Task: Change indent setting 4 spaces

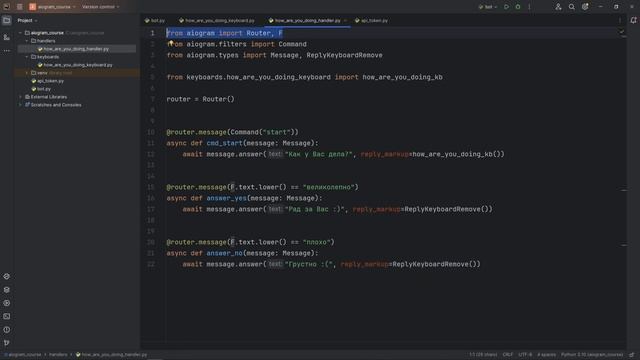Action: tap(546, 355)
